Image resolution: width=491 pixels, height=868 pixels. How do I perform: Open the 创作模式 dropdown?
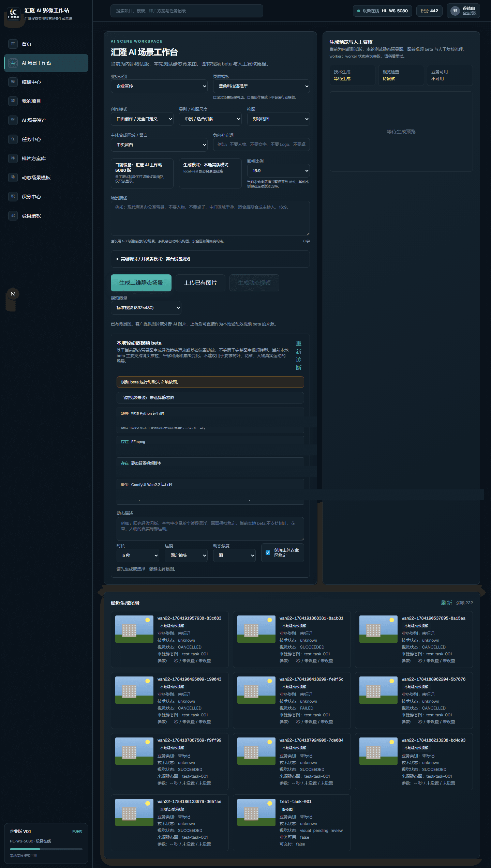(x=142, y=119)
